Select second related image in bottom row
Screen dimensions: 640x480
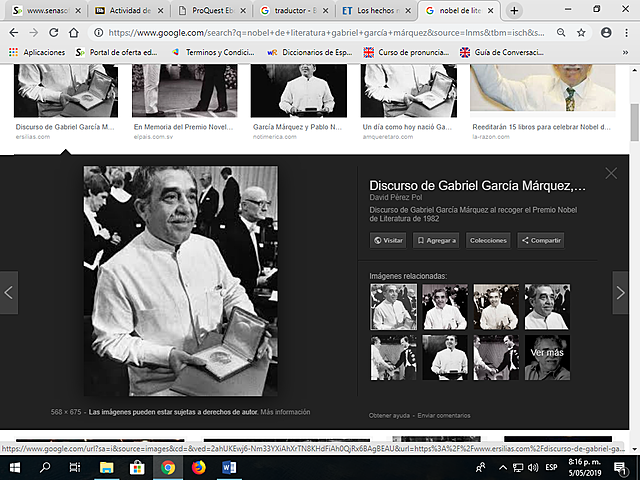click(445, 358)
